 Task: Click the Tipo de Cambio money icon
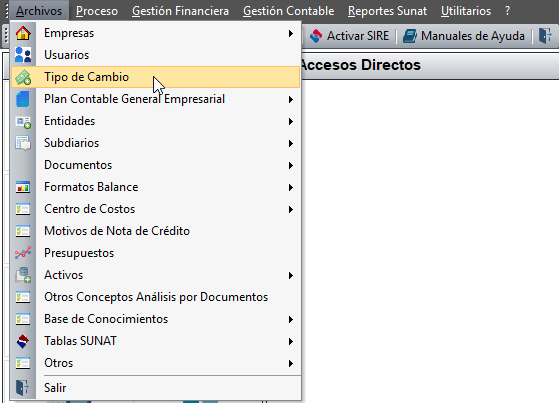(x=23, y=77)
